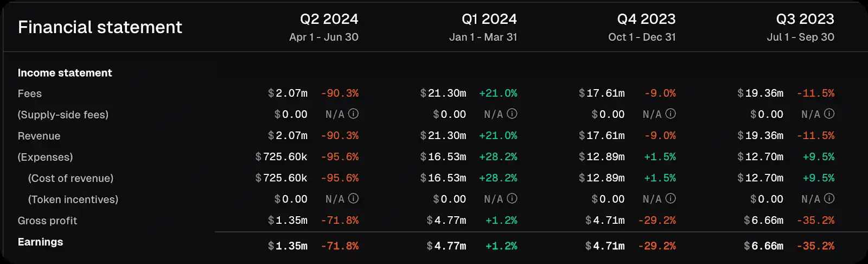Click the (Cost of revenue) sub-row label
This screenshot has height=264, width=868.
pyautogui.click(x=71, y=178)
